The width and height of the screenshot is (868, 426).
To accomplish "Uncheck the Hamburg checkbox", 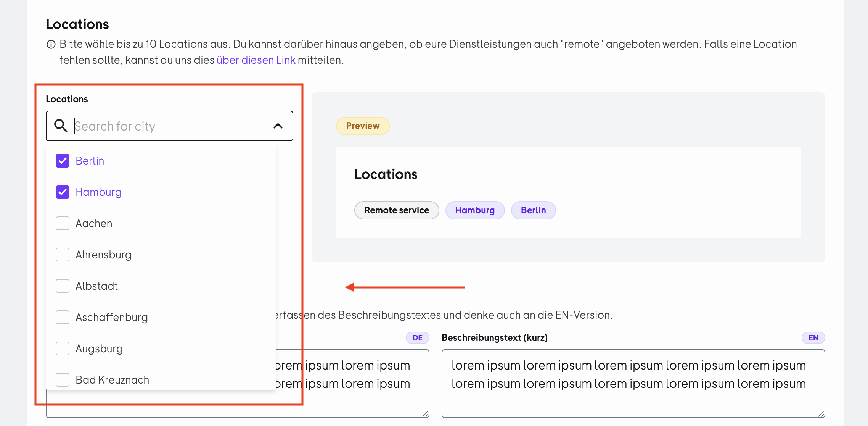I will coord(63,192).
